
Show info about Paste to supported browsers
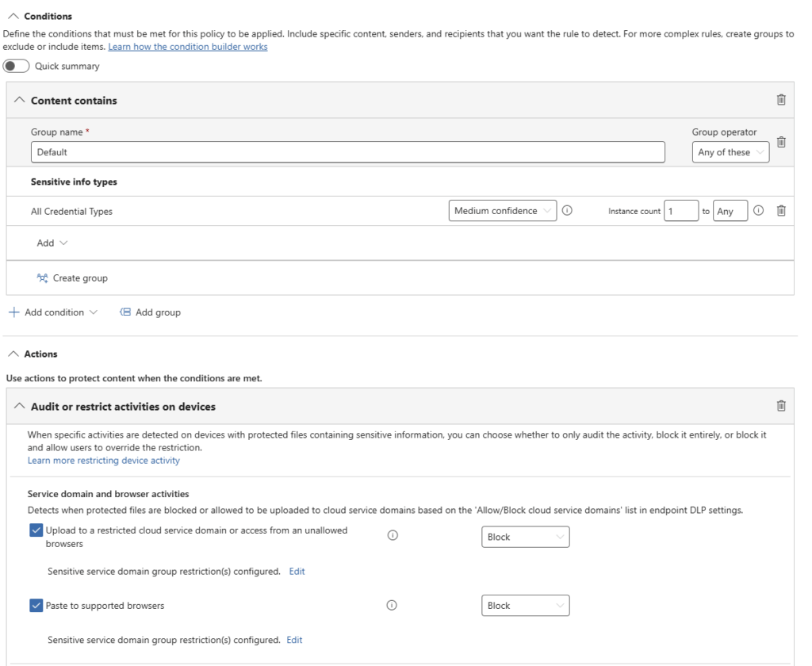[392, 605]
